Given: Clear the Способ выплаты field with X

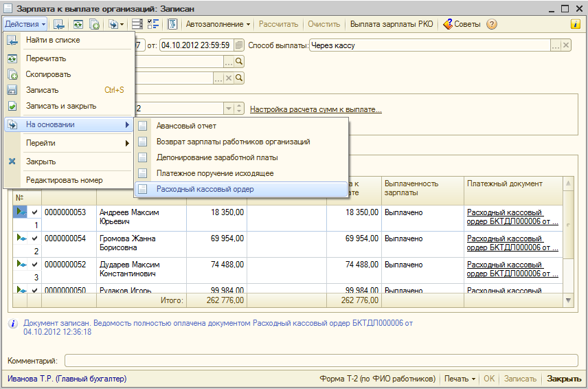Looking at the screenshot, I should (566, 45).
